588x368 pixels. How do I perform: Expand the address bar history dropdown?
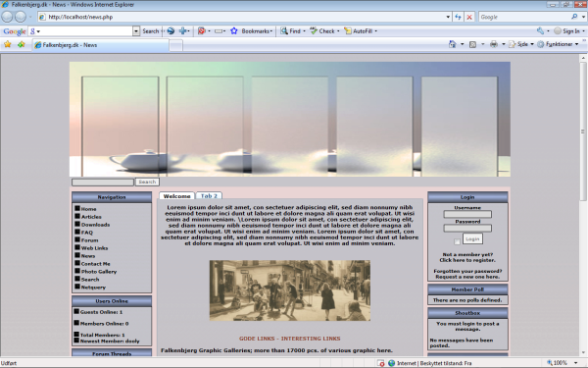[x=448, y=17]
